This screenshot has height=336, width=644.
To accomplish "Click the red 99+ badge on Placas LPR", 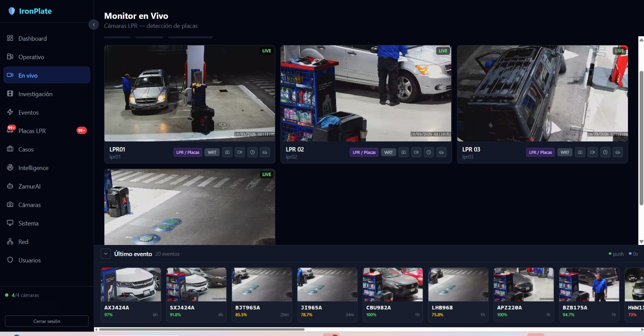I will tap(82, 131).
